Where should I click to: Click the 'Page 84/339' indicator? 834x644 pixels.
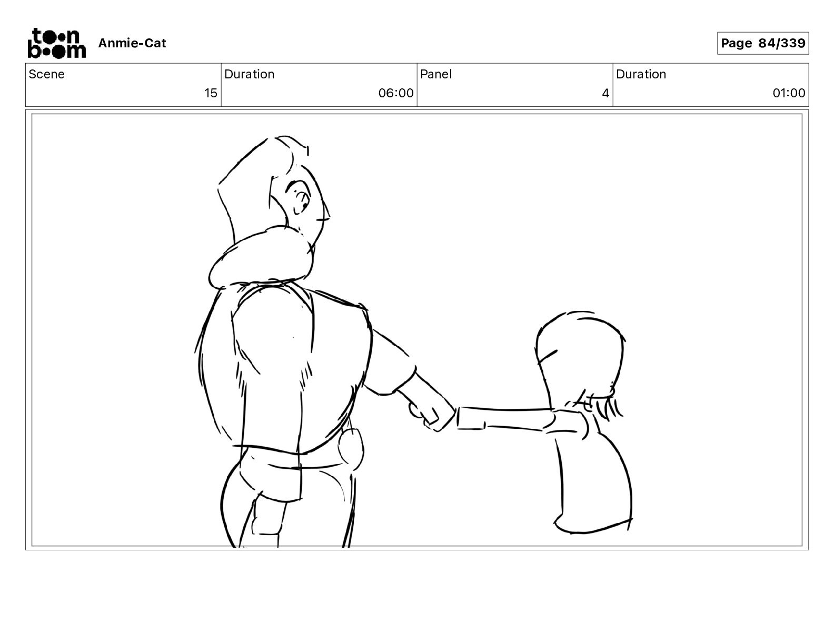pos(763,43)
